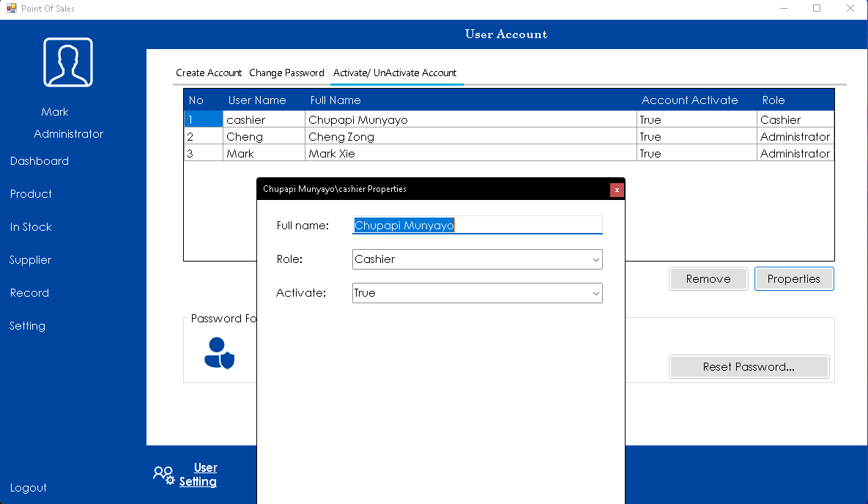
Task: Click the Administrator role cell for Cheng
Action: coord(795,137)
